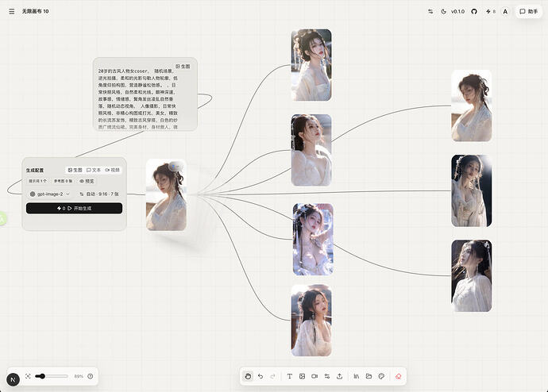This screenshot has width=548, height=392.
Task: Add an image node from the toolbar
Action: pyautogui.click(x=302, y=376)
